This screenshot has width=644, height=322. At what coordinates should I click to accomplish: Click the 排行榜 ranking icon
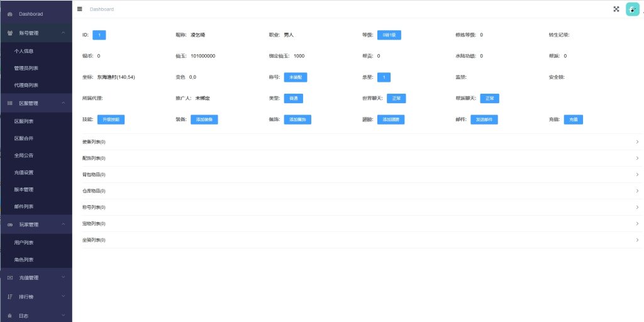pyautogui.click(x=9, y=296)
